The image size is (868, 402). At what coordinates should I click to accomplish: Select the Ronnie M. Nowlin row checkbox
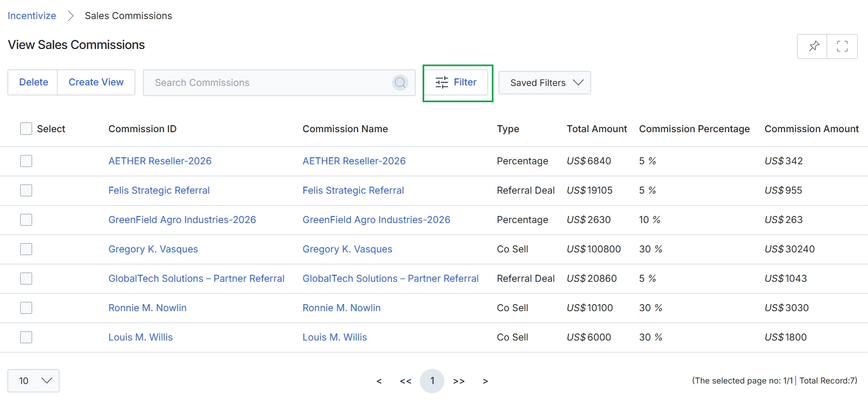26,308
